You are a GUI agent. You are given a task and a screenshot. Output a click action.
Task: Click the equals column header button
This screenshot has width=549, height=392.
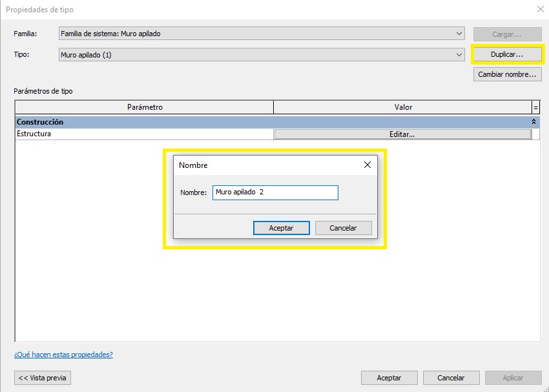[535, 107]
